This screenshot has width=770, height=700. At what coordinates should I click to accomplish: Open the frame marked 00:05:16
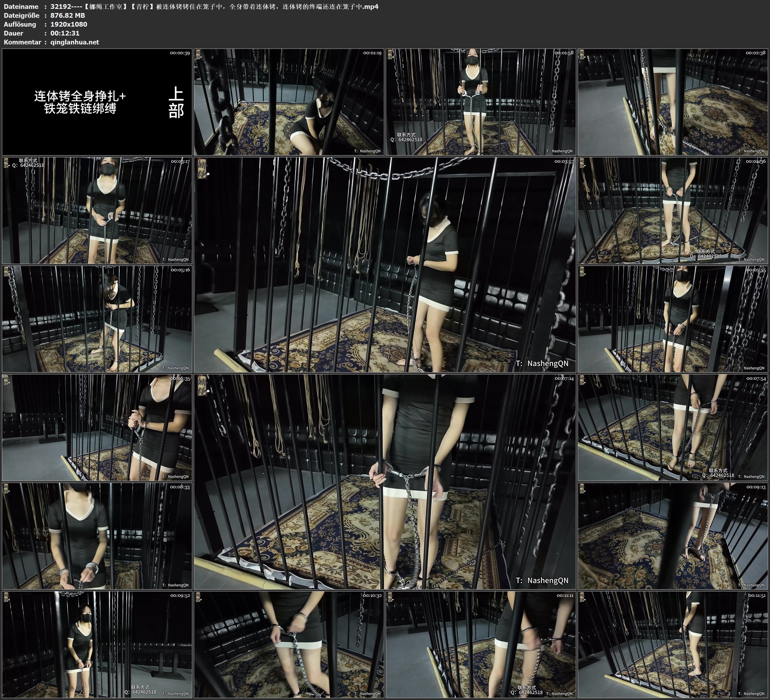coord(97,319)
